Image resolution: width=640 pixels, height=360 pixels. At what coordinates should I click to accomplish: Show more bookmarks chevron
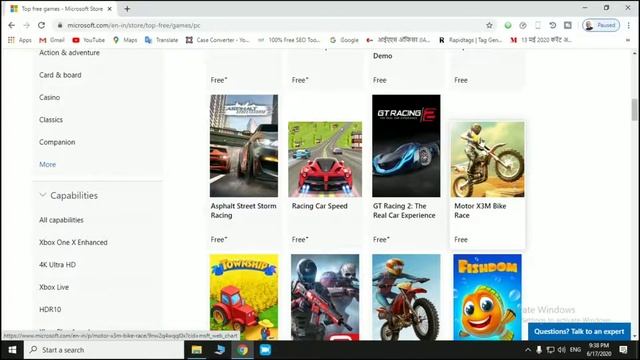(x=628, y=40)
